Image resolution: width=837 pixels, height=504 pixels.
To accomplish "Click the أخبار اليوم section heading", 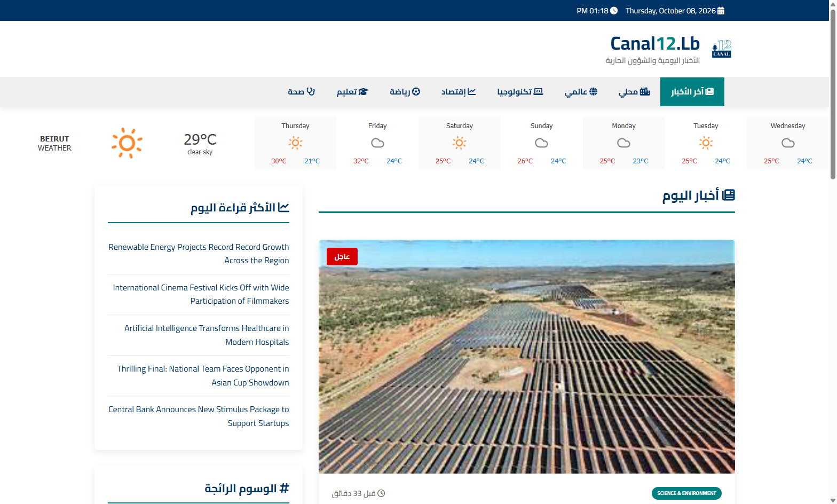I will pos(699,195).
